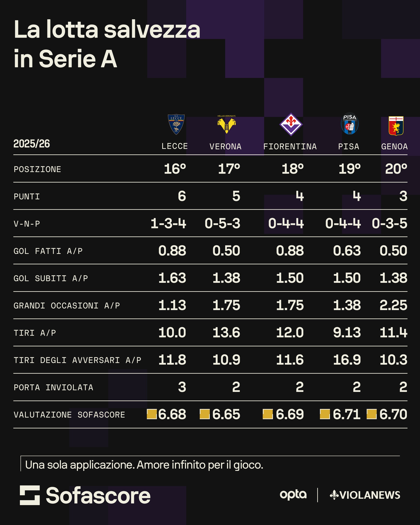Click Lecce's yellow rating square
This screenshot has width=420, height=525.
152,414
